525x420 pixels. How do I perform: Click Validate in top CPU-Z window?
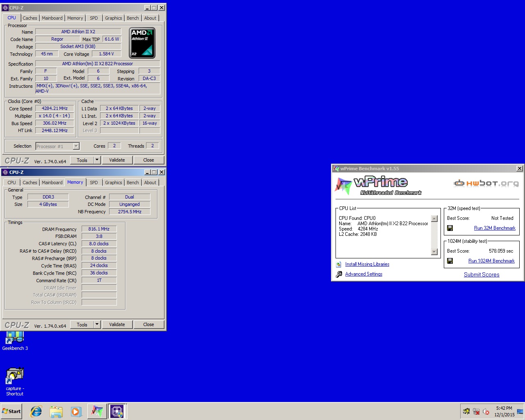click(117, 160)
